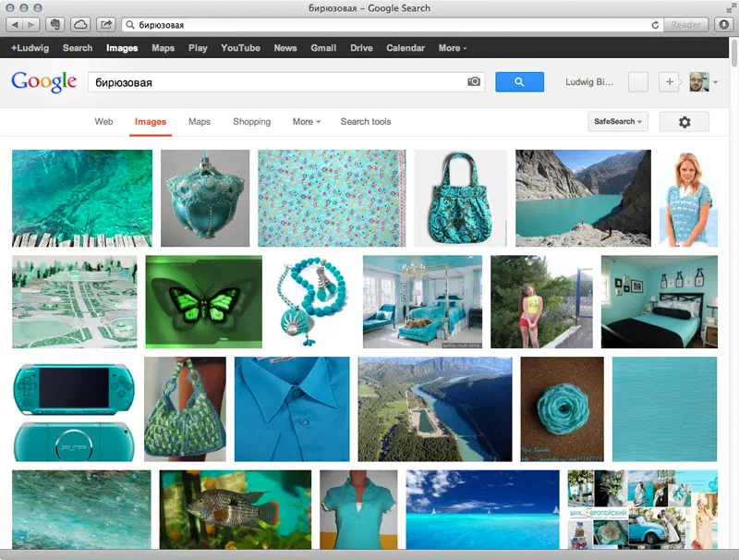This screenshot has height=560, width=739.
Task: Open the More dropdown in black bar
Action: point(453,48)
